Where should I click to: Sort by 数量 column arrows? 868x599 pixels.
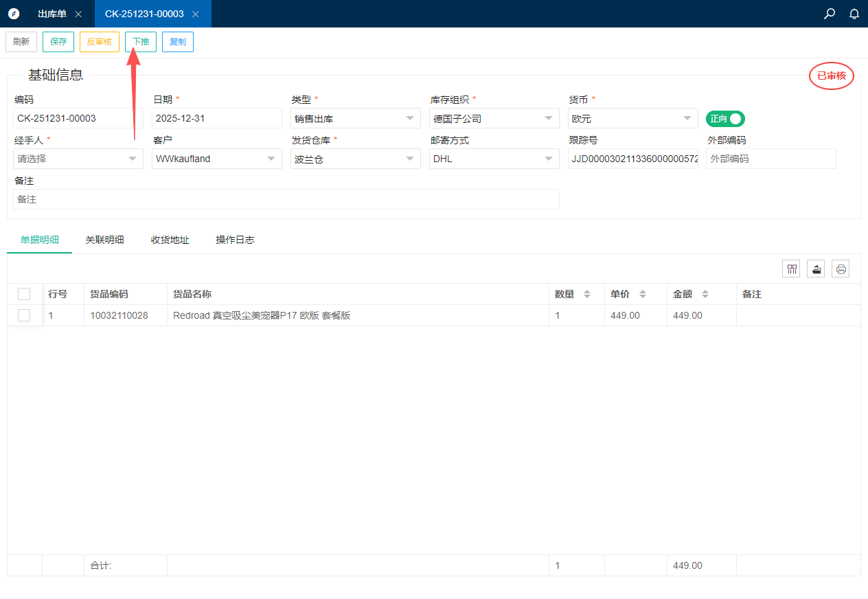coord(587,294)
